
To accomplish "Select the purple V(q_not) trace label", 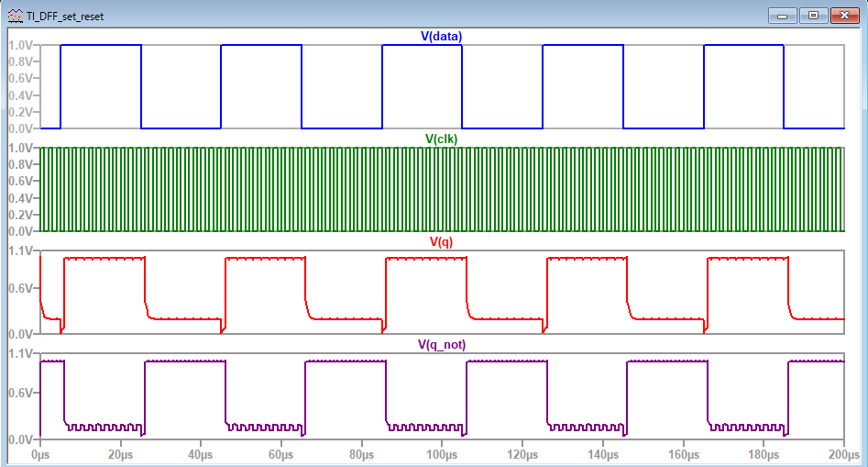I will point(441,345).
